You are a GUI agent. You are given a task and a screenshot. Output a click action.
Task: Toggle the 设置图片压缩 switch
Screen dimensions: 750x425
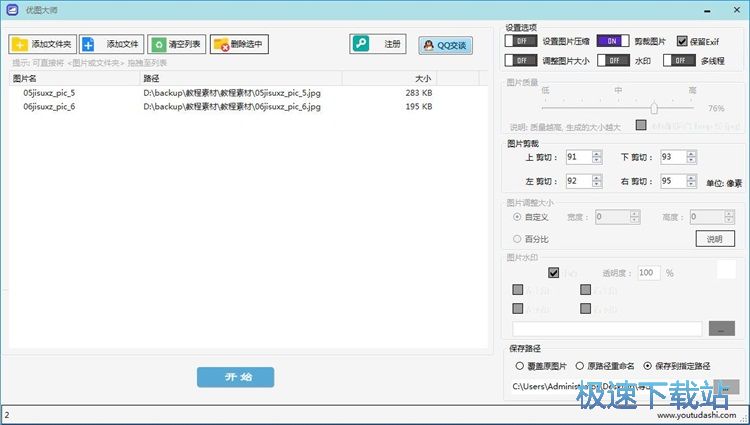[x=521, y=41]
